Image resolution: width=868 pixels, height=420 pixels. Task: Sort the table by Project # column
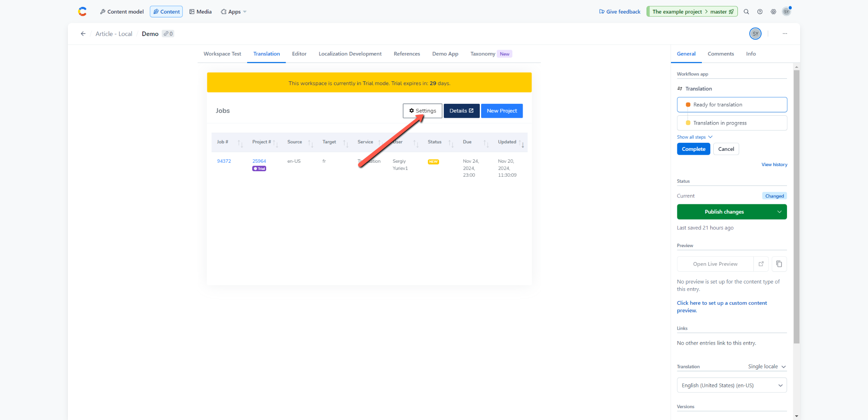coord(275,144)
